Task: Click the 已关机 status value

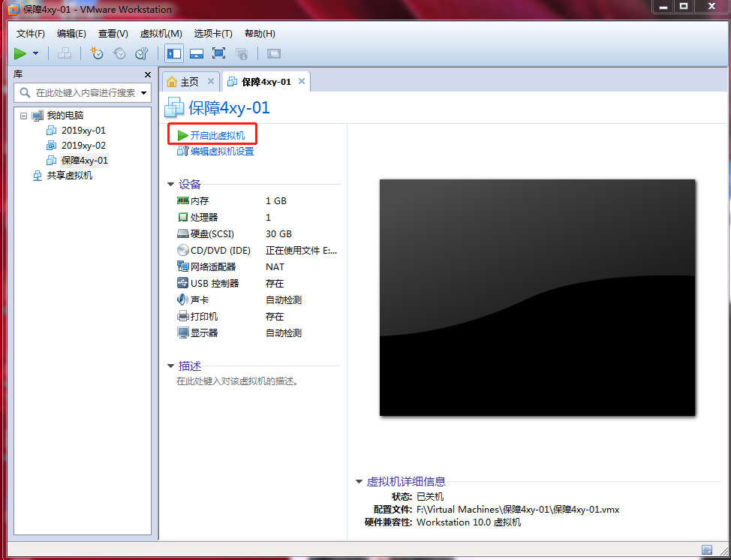Action: (430, 497)
